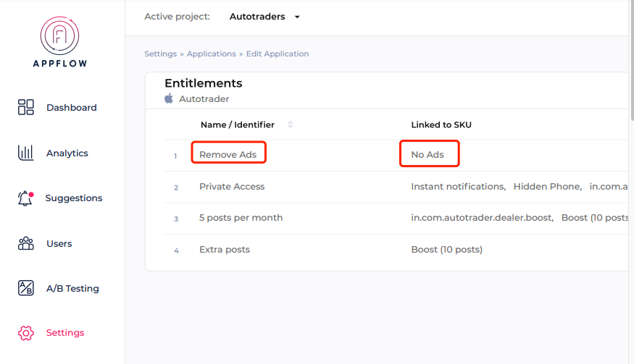This screenshot has width=634, height=364.
Task: Click the Applications breadcrumb link
Action: tap(212, 54)
